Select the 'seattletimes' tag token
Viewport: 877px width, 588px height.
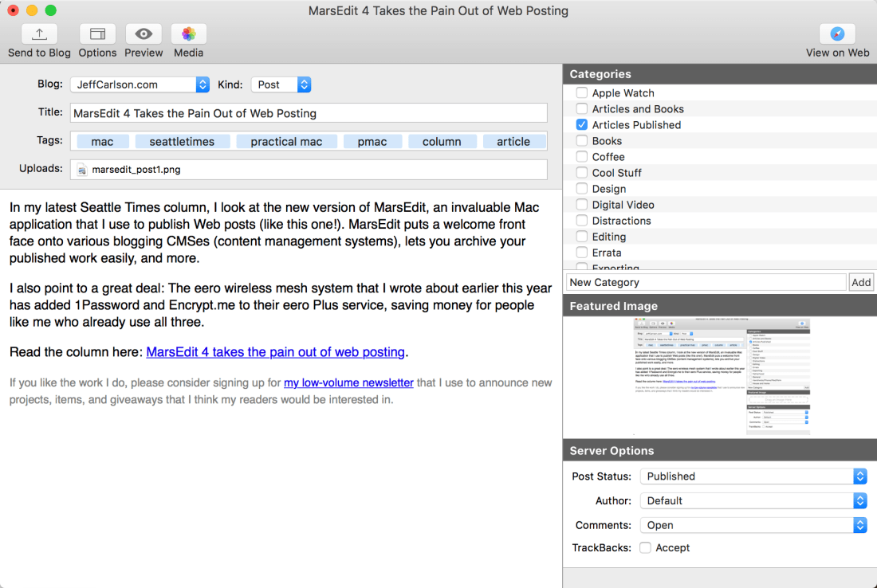(x=182, y=142)
